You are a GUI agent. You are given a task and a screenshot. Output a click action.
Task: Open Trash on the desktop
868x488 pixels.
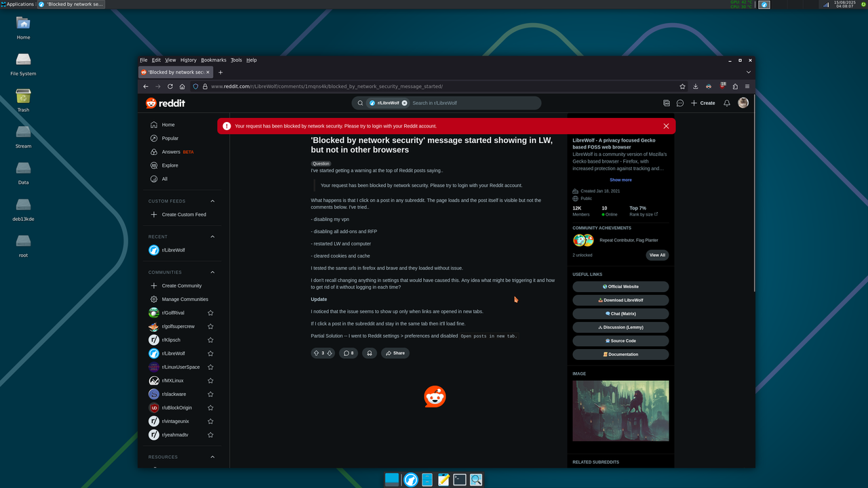pyautogui.click(x=23, y=100)
